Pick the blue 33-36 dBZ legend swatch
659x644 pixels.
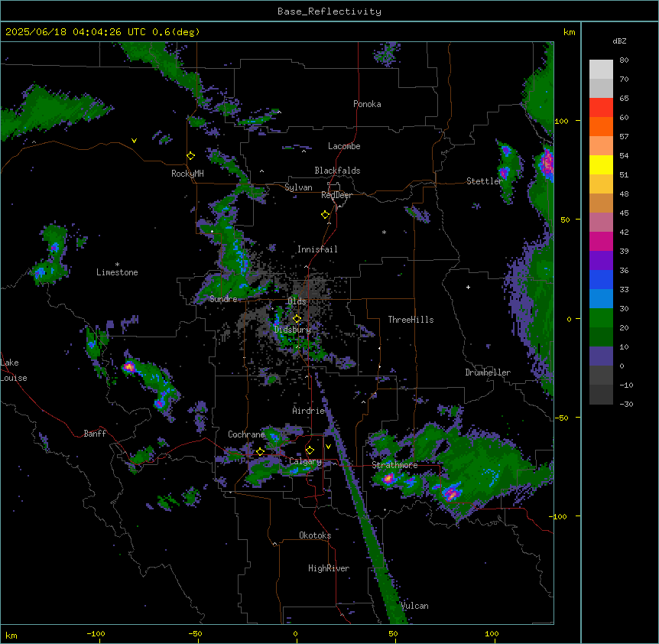pyautogui.click(x=601, y=279)
